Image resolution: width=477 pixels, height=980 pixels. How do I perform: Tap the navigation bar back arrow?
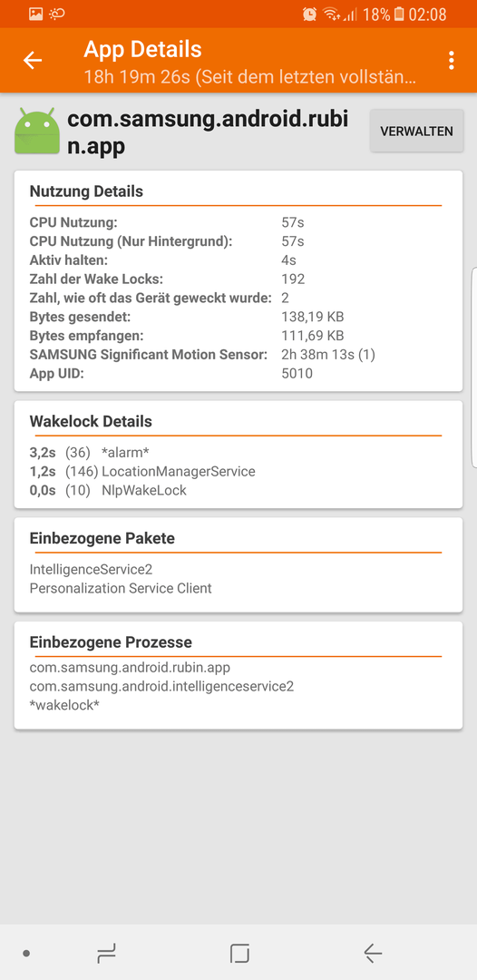372,953
